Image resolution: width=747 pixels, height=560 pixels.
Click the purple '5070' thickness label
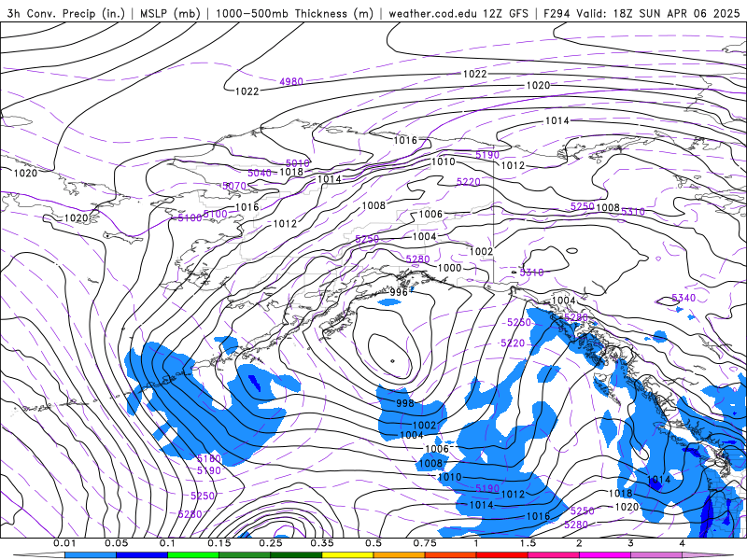(234, 186)
